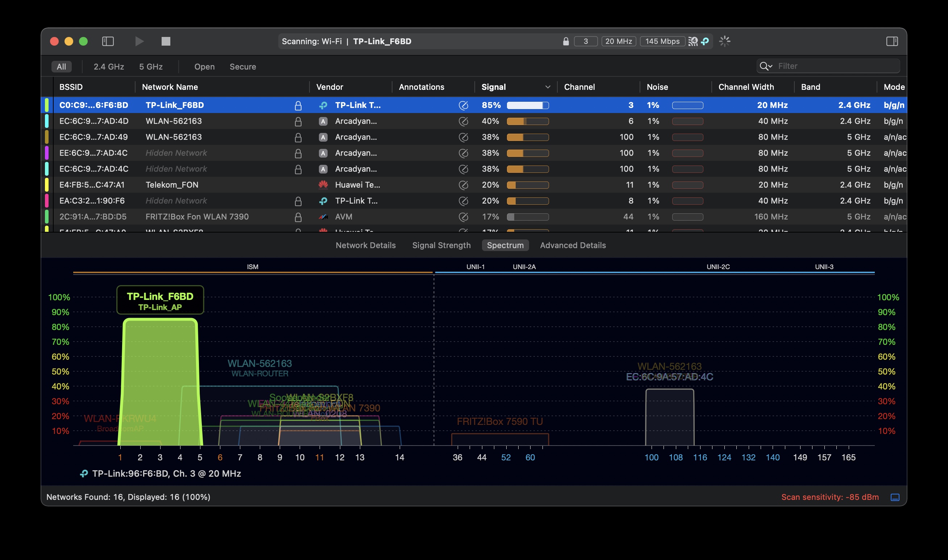Click the TP-Link logo icon in toolbar
Image resolution: width=948 pixels, height=560 pixels.
(704, 41)
